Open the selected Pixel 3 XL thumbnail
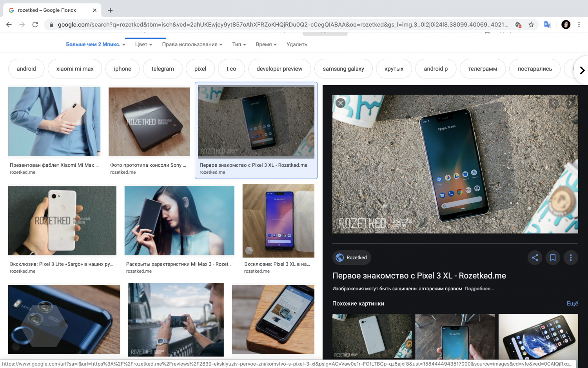Screen dimensions: 588x368 click(x=256, y=122)
